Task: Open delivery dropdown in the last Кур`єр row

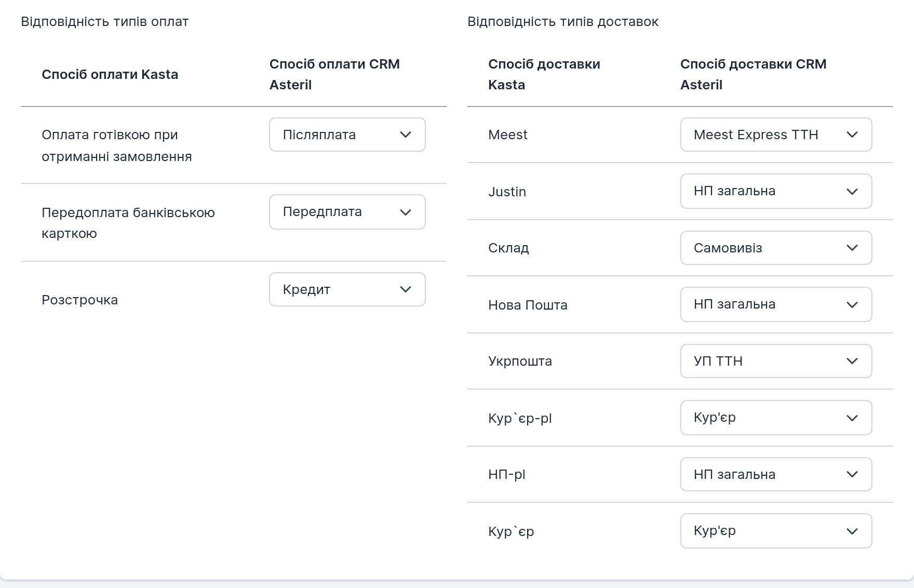Action: pyautogui.click(x=776, y=531)
